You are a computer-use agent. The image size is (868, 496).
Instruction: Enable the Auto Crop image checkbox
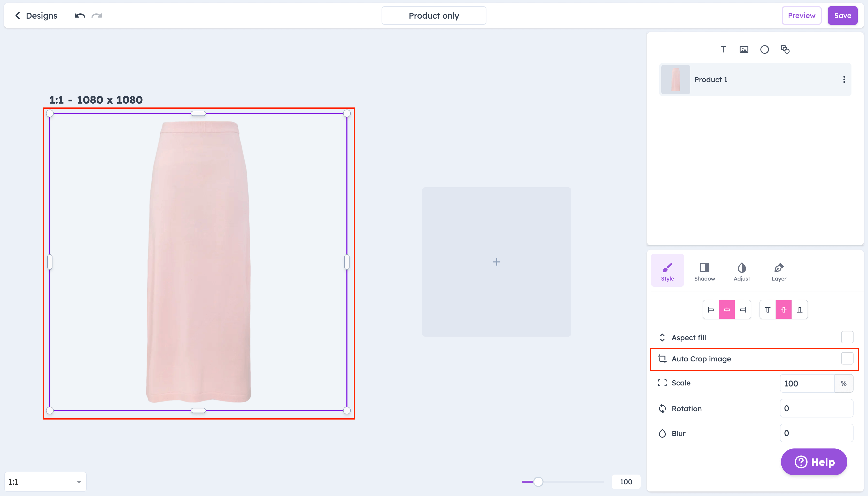coord(847,358)
